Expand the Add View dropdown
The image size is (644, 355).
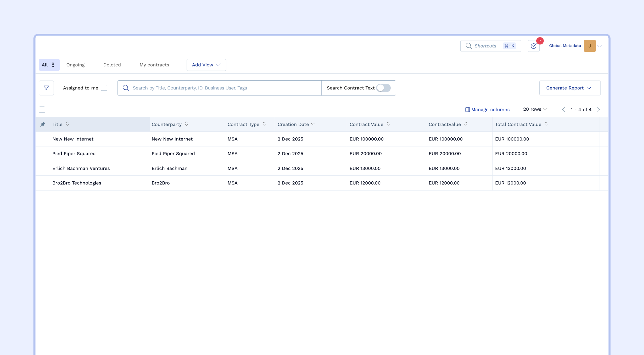tap(206, 65)
